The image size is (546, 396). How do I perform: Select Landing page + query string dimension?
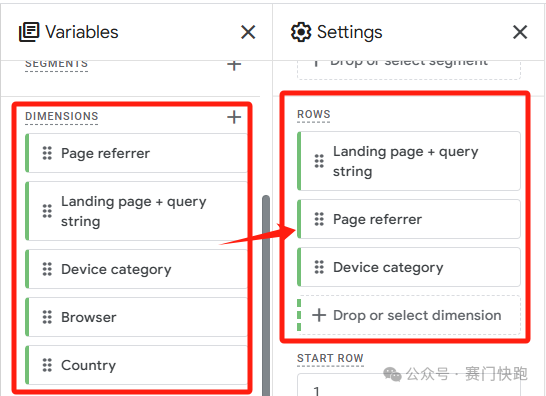coord(137,211)
